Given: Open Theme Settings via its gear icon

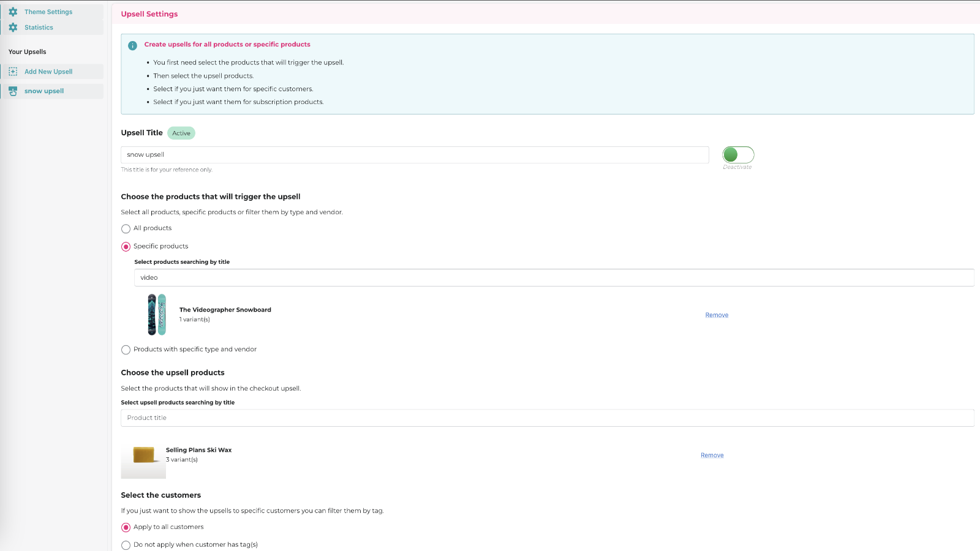Looking at the screenshot, I should [13, 12].
